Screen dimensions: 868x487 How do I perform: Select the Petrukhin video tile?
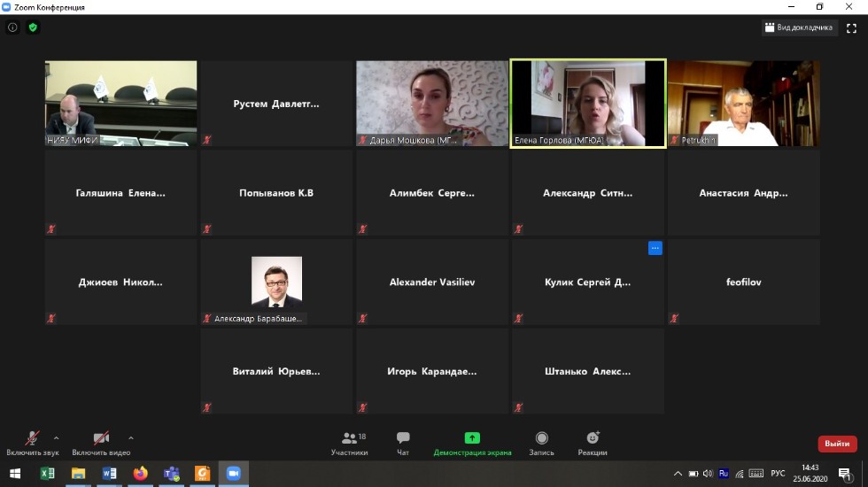[x=743, y=103]
